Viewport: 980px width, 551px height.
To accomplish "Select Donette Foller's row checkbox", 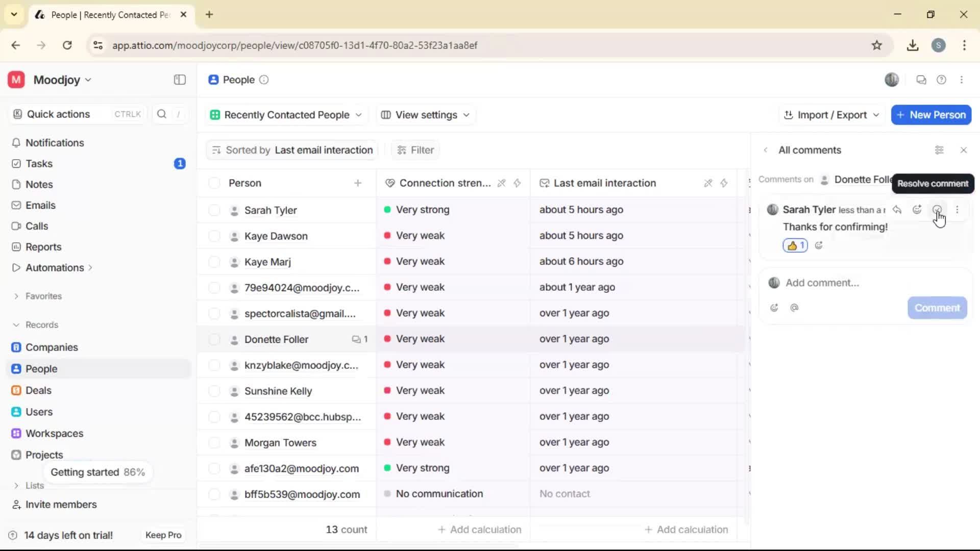I will click(x=214, y=339).
